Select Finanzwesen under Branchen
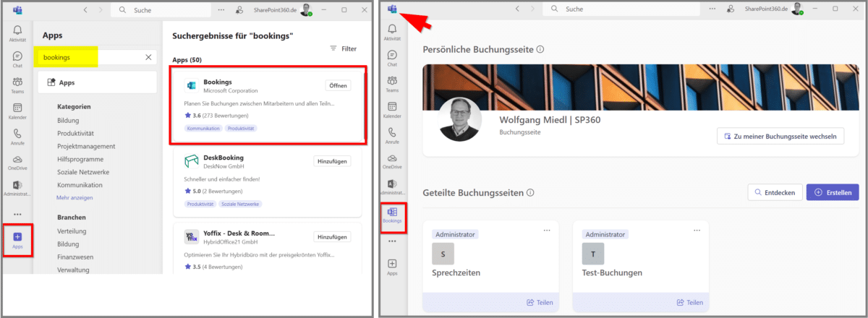Screen dimensions: 868x318 75,257
